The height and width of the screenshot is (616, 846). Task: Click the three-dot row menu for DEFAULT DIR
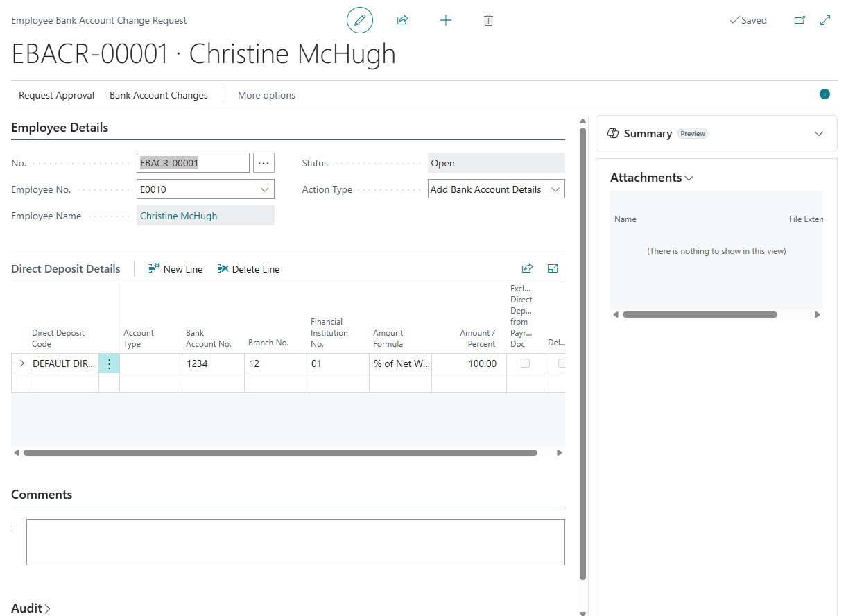point(109,363)
